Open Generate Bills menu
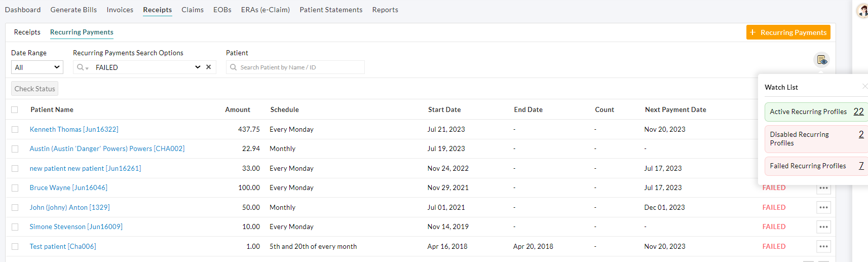Image resolution: width=868 pixels, height=262 pixels. point(73,10)
